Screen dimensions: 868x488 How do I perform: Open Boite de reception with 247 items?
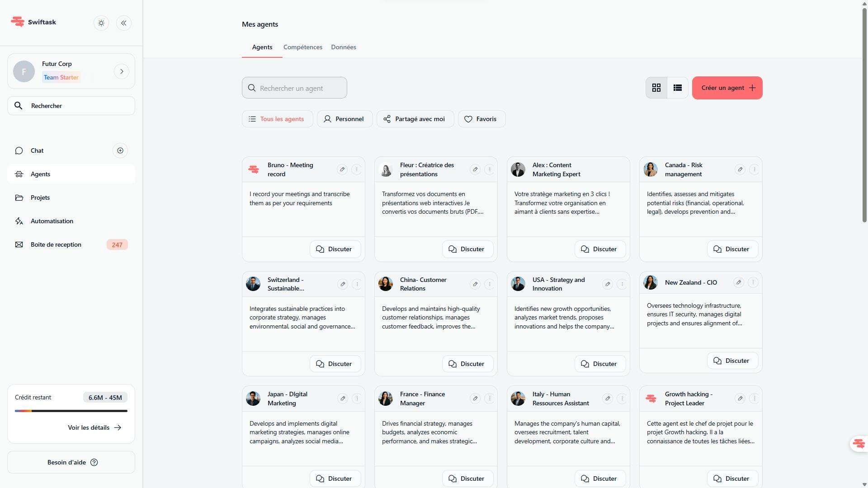click(x=56, y=244)
